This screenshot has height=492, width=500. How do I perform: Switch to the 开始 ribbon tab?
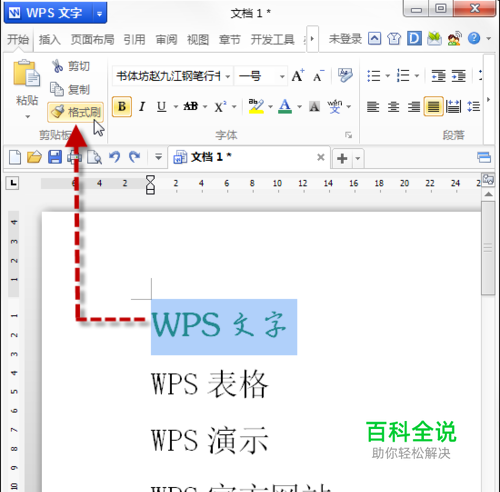18,39
